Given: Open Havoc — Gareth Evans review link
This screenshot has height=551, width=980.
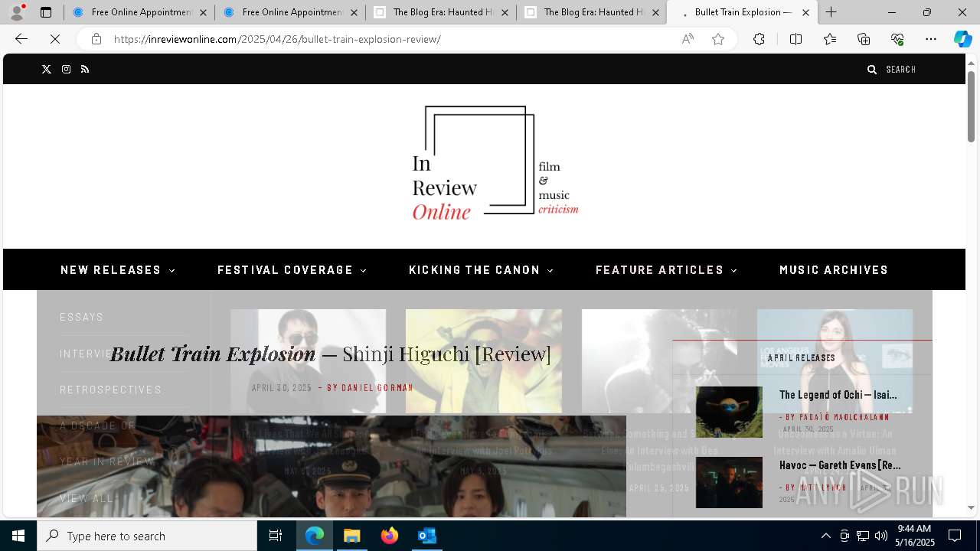Looking at the screenshot, I should pyautogui.click(x=840, y=465).
